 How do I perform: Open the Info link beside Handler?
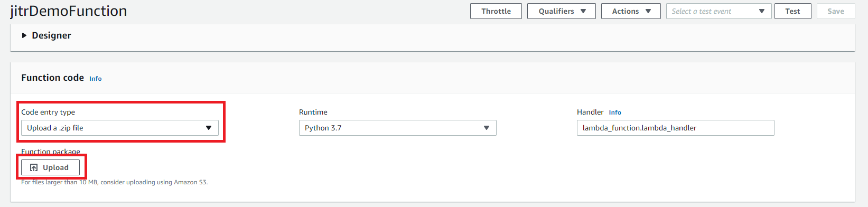[615, 112]
